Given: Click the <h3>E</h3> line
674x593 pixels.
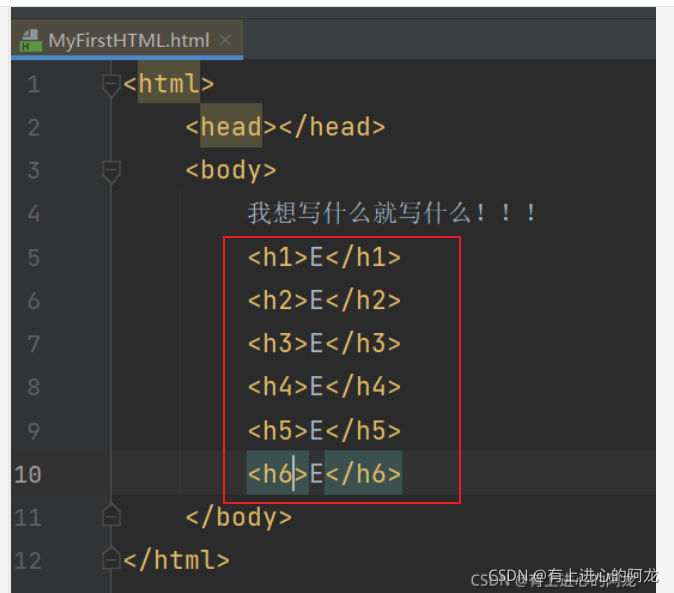Looking at the screenshot, I should pyautogui.click(x=325, y=343).
